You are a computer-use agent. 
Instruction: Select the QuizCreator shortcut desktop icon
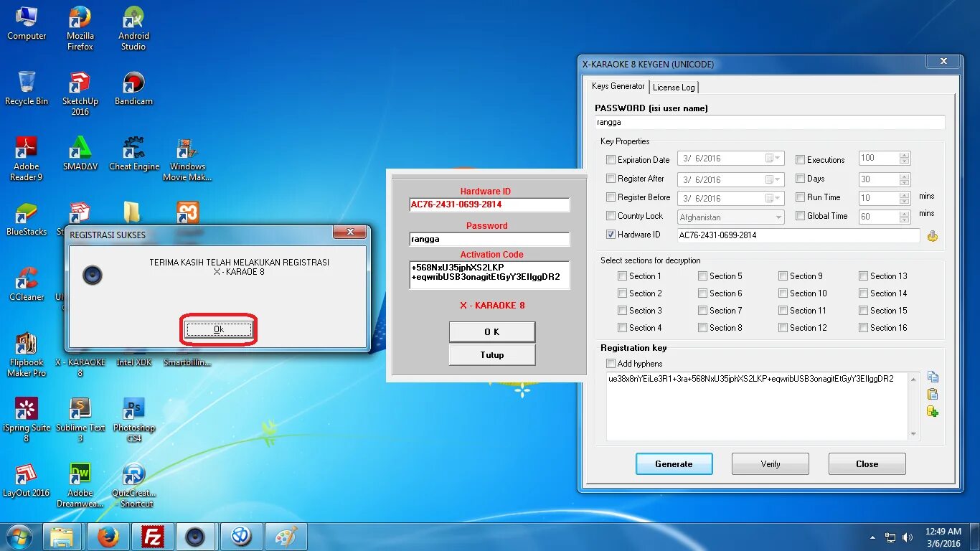coord(133,485)
